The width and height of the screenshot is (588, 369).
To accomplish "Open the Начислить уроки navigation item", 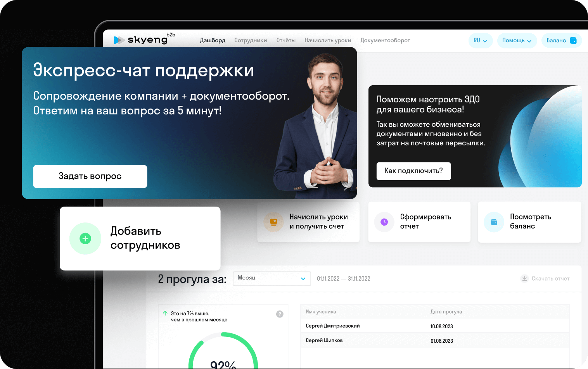I will [x=328, y=40].
